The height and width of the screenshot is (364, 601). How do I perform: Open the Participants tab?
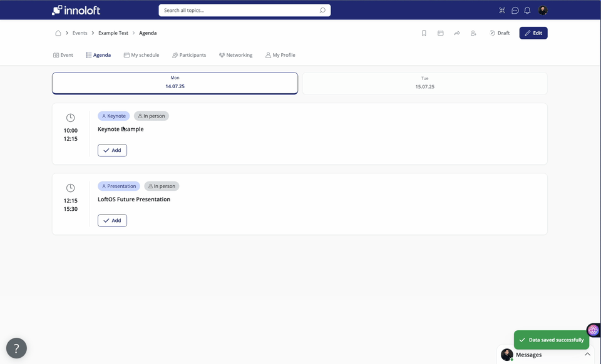(189, 55)
